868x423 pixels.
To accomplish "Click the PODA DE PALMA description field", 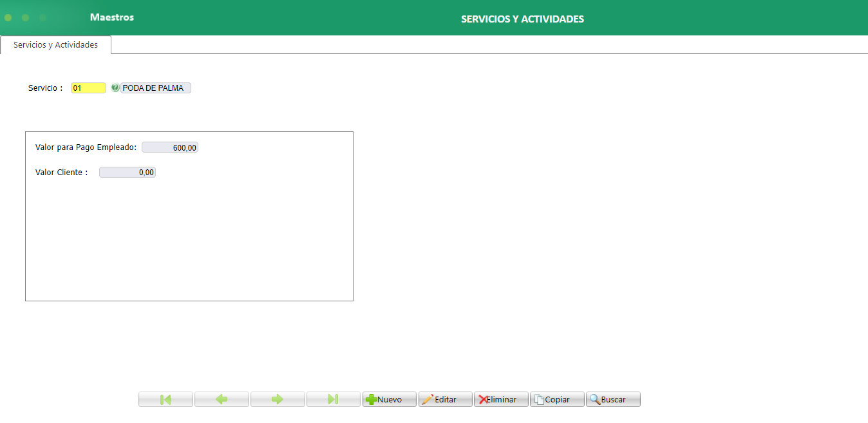I will [x=156, y=88].
